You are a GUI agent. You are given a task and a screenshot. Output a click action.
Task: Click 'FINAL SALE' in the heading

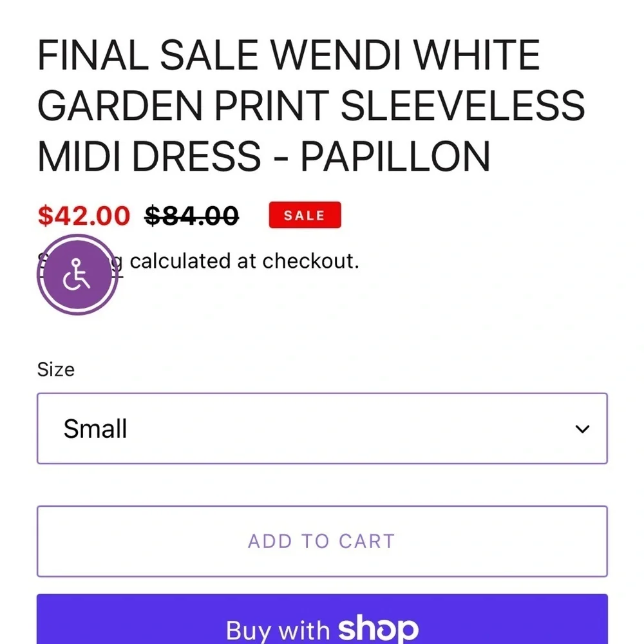coord(148,55)
